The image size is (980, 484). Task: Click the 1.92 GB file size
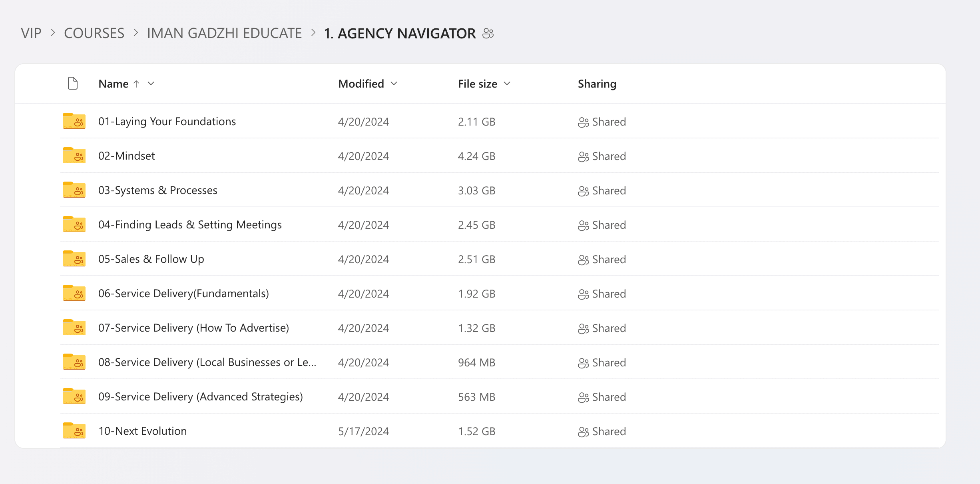(476, 294)
